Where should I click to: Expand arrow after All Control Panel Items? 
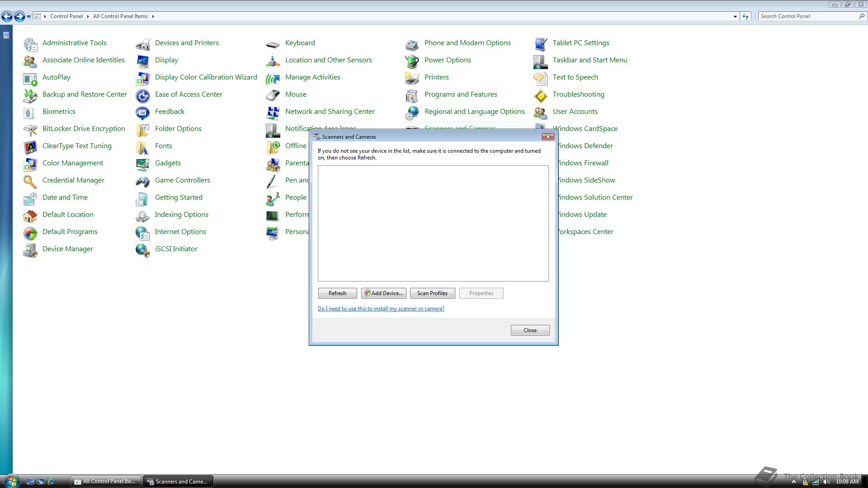coord(153,16)
